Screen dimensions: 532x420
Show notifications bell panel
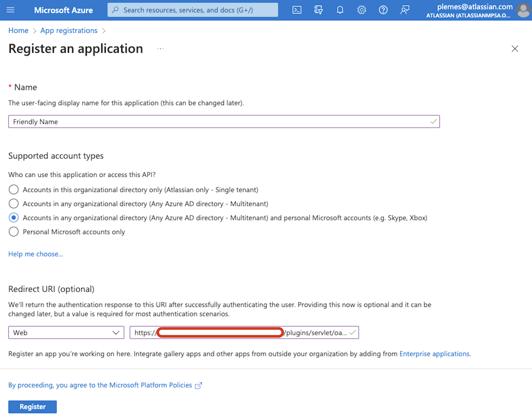coord(340,10)
